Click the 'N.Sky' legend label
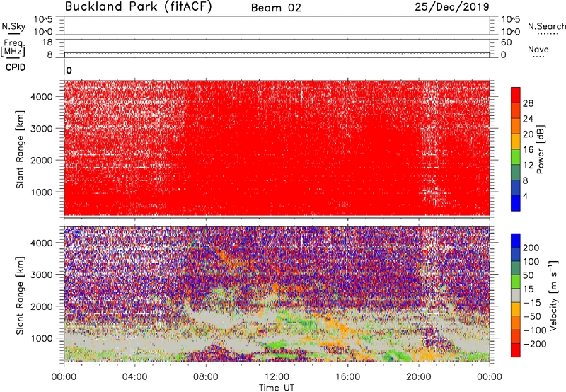Screen dimensions: 566x392 (x=13, y=27)
